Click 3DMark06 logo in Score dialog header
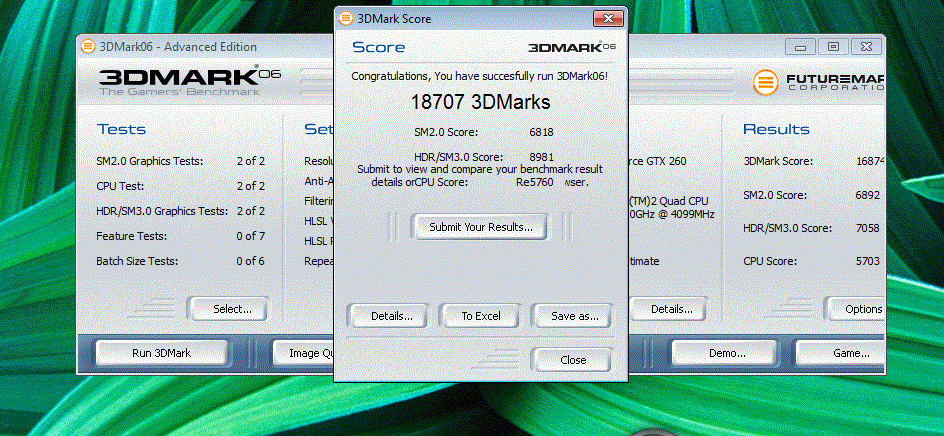 tap(571, 47)
